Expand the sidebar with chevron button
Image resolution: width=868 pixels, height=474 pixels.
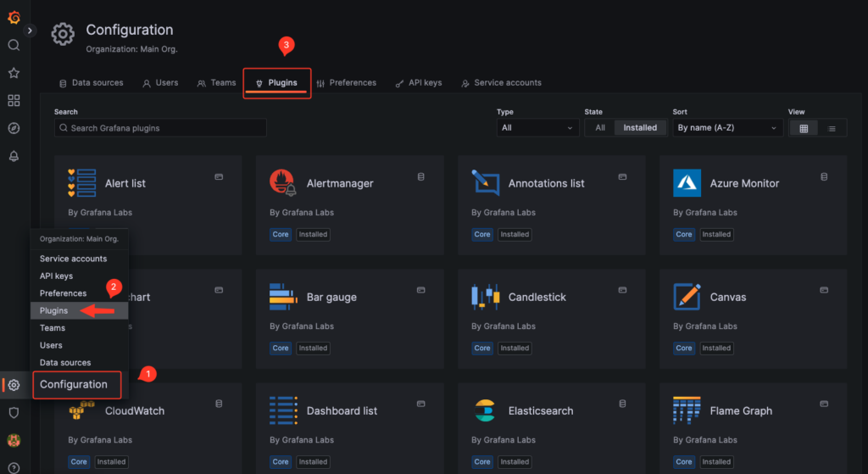[x=30, y=31]
